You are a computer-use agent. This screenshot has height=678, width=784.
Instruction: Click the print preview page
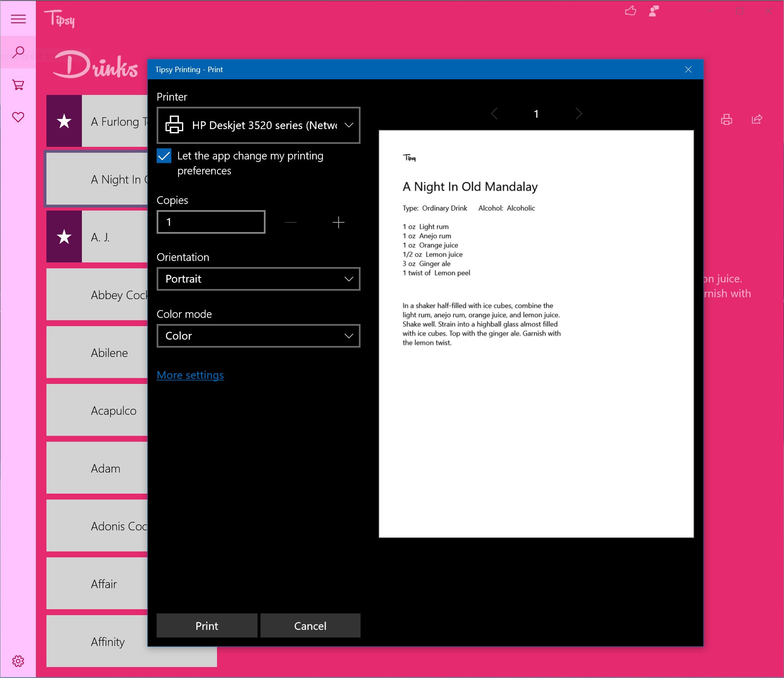point(536,334)
